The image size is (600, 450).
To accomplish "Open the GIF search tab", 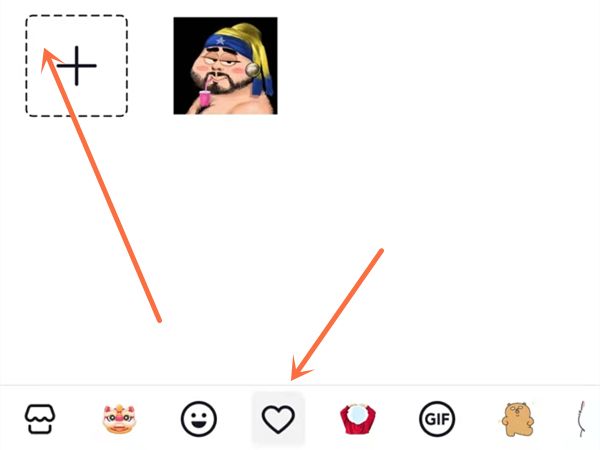I will point(437,419).
